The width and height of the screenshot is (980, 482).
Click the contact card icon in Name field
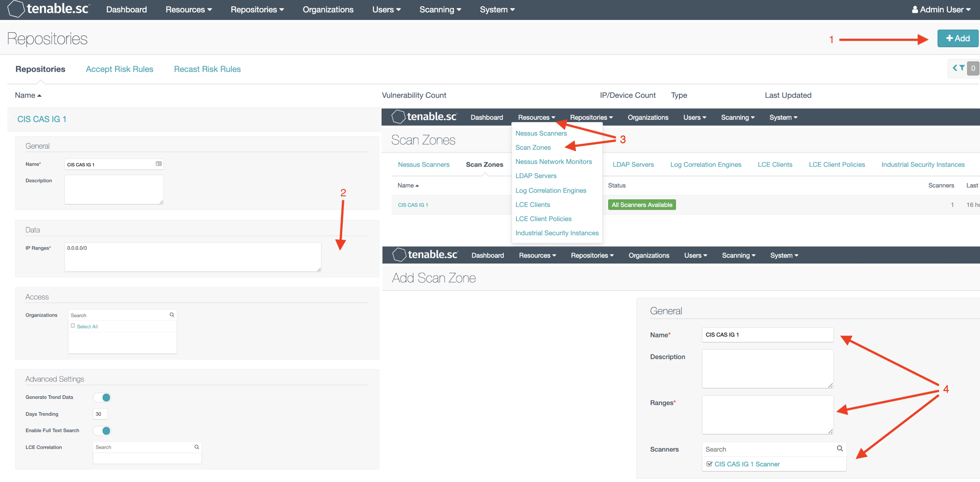(x=158, y=164)
